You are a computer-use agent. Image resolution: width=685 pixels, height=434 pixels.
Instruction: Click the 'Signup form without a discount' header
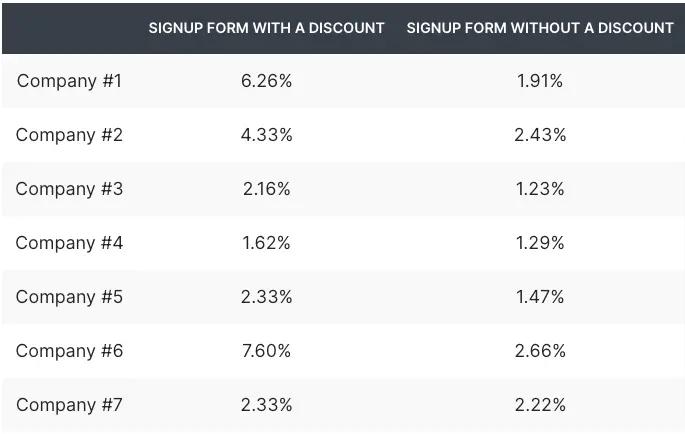click(x=540, y=28)
